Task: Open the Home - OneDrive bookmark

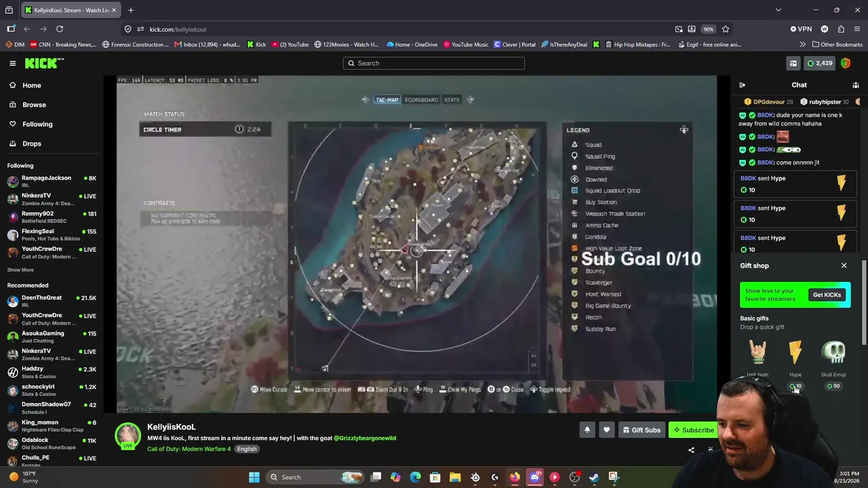Action: [412, 45]
